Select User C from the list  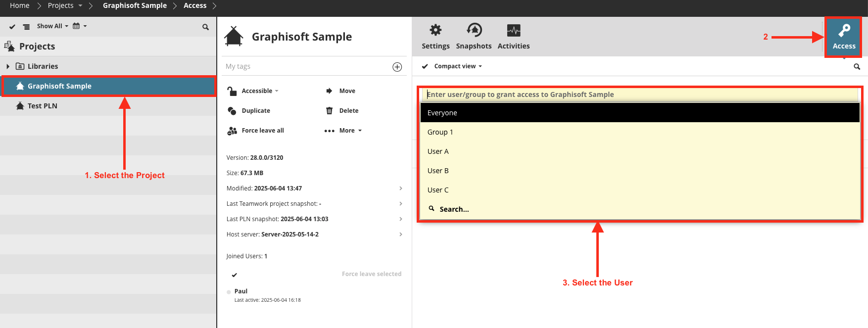pos(640,190)
